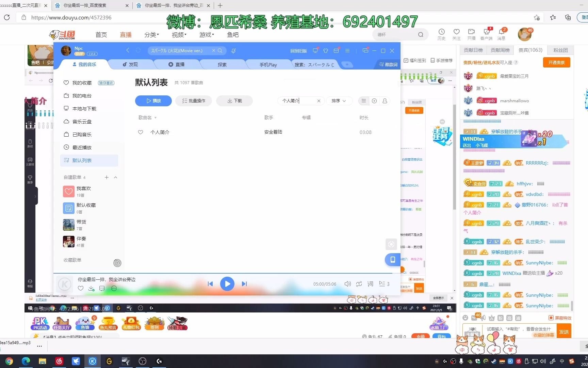Viewport: 588px width, 368px height.
Task: Click the blue 播放 button
Action: coord(153,101)
